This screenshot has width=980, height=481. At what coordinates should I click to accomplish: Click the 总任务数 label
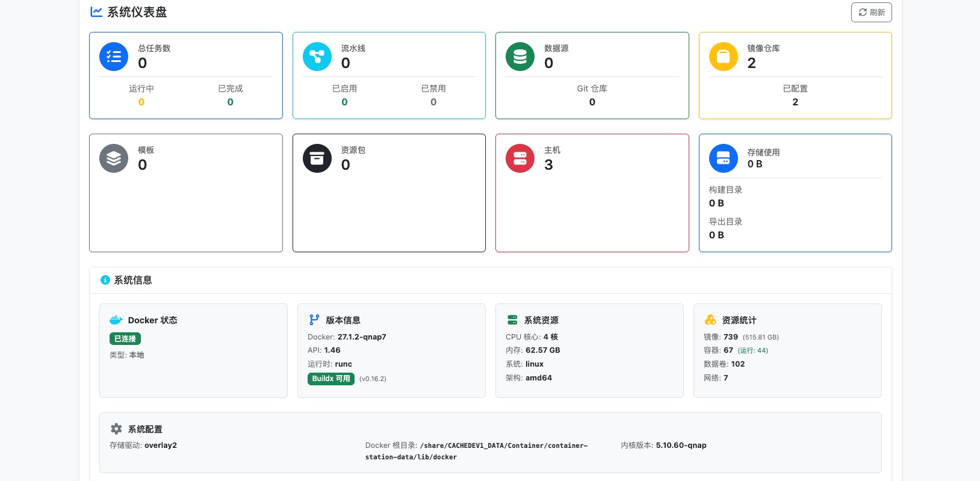tap(154, 48)
